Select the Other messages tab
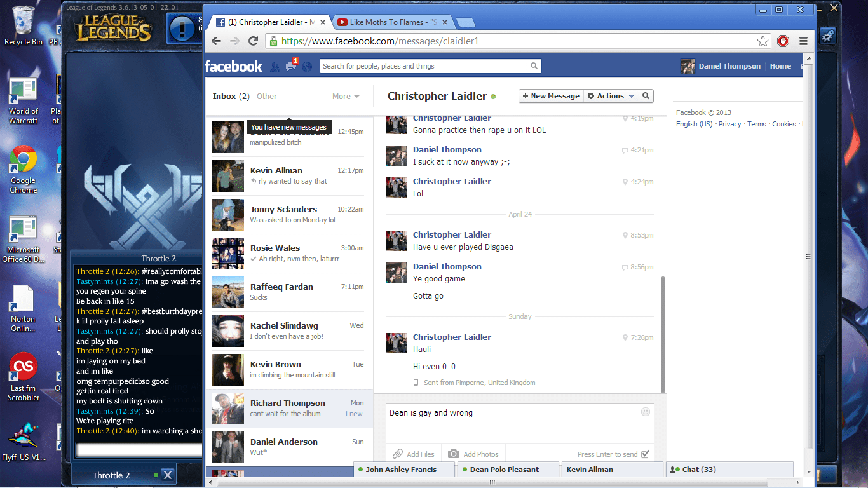 (267, 96)
